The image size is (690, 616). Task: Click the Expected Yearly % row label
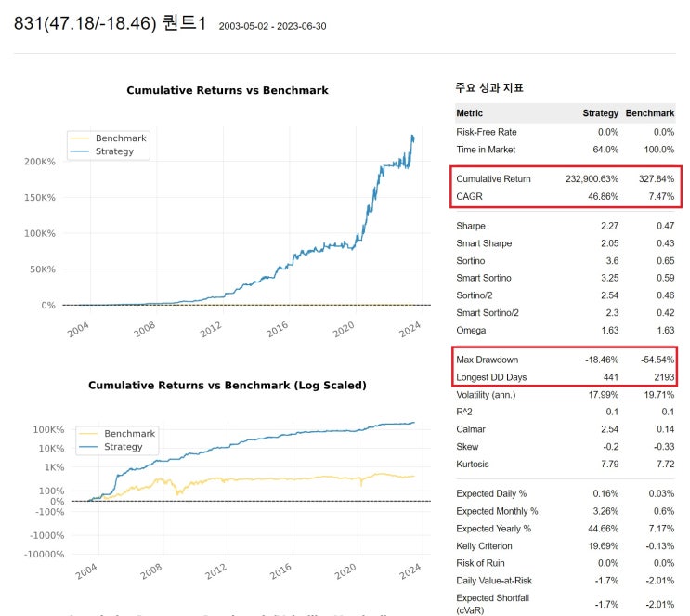point(494,529)
